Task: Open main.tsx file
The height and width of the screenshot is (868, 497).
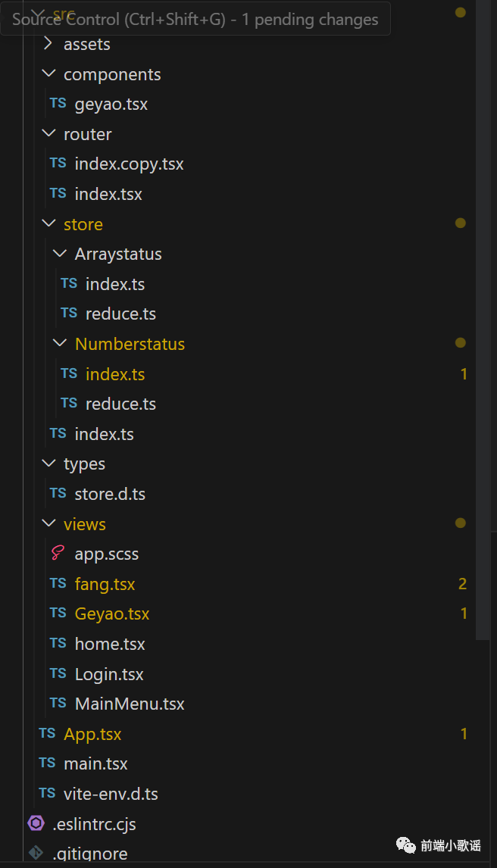Action: pos(95,764)
